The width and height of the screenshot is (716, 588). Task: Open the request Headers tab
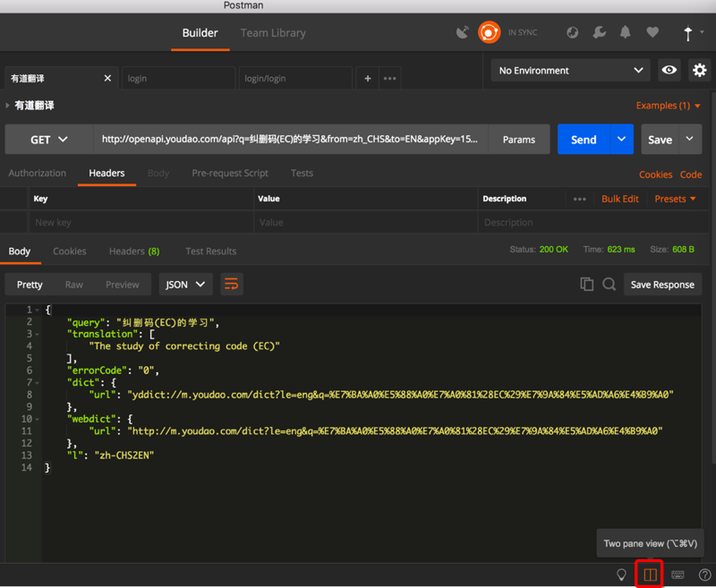(107, 173)
